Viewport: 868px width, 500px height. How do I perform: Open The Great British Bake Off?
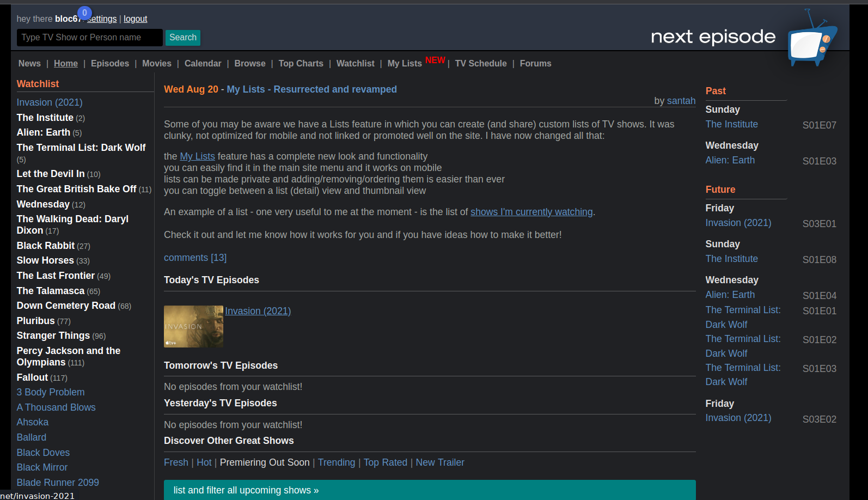coord(77,189)
